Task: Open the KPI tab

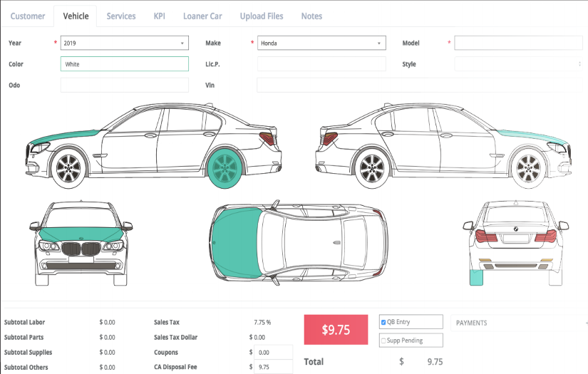Action: pos(159,16)
